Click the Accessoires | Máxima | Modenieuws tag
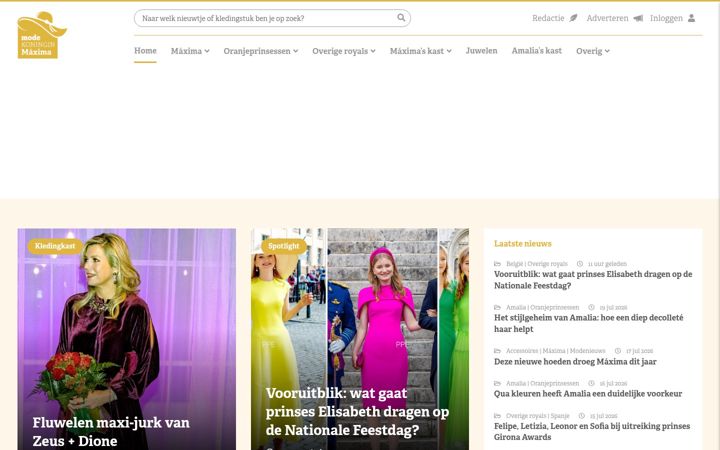720x450 pixels. pyautogui.click(x=556, y=351)
